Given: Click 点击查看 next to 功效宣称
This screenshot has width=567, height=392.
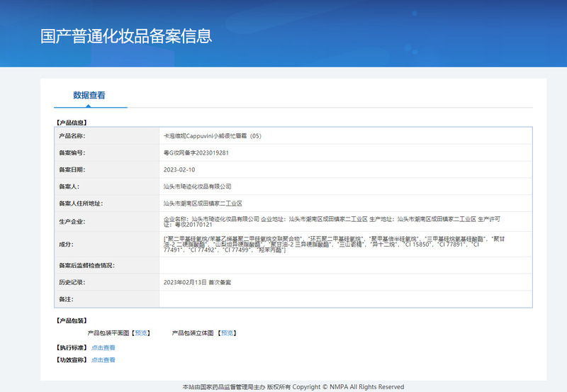Looking at the screenshot, I should click(x=103, y=360).
